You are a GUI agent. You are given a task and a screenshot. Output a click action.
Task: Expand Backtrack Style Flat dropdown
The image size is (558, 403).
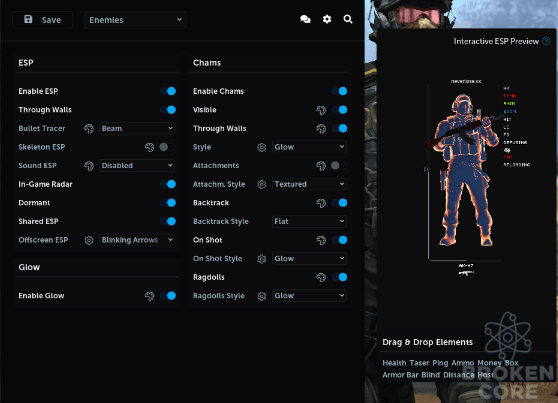pos(309,221)
